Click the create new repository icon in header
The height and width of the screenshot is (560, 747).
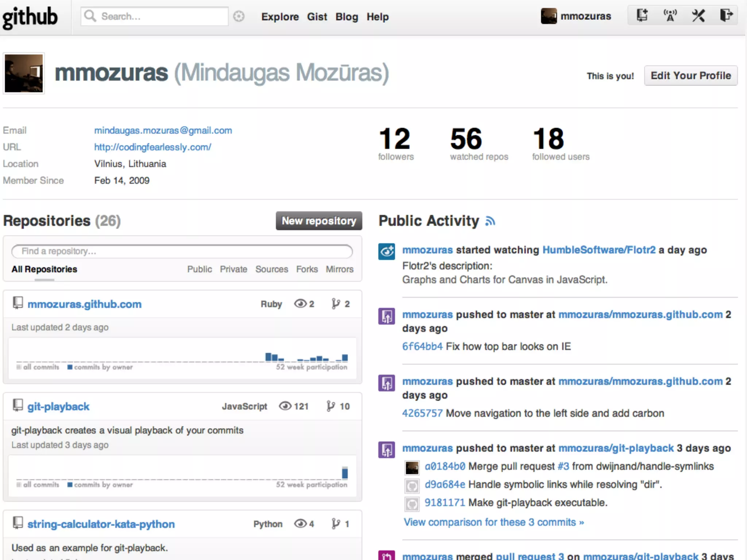click(642, 16)
